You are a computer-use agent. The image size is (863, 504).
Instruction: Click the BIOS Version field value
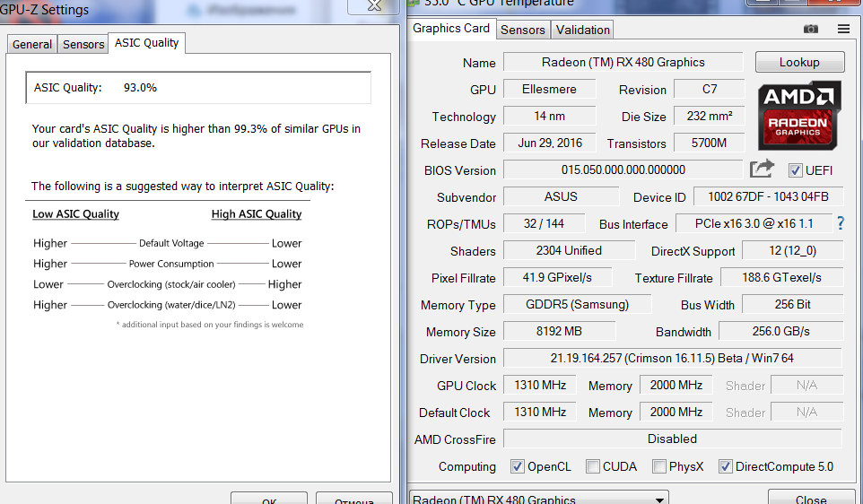tap(623, 170)
